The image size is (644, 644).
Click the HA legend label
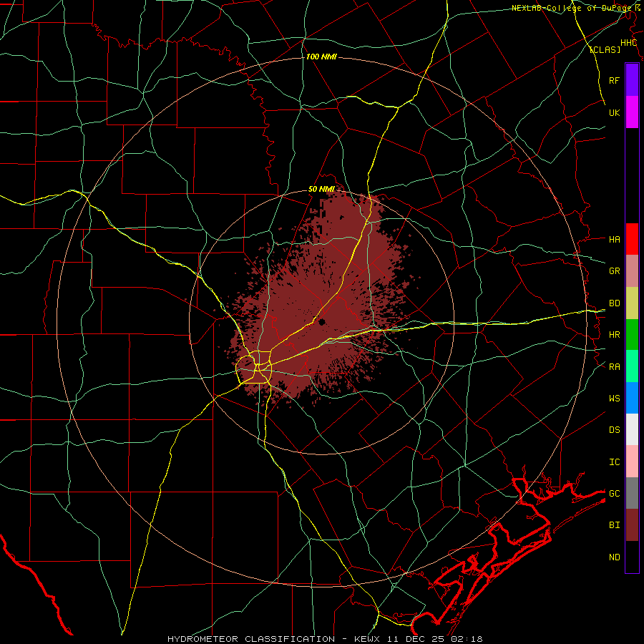(614, 240)
